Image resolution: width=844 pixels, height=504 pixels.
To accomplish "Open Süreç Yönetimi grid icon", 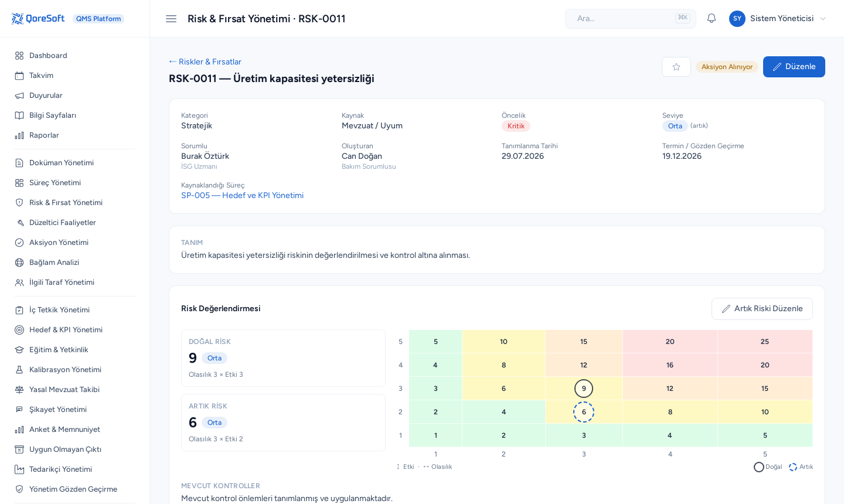I will point(19,183).
